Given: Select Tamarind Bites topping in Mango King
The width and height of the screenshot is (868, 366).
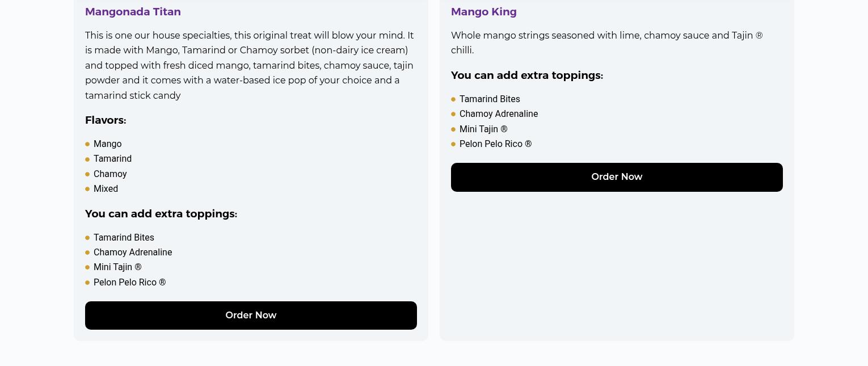Looking at the screenshot, I should click(490, 99).
